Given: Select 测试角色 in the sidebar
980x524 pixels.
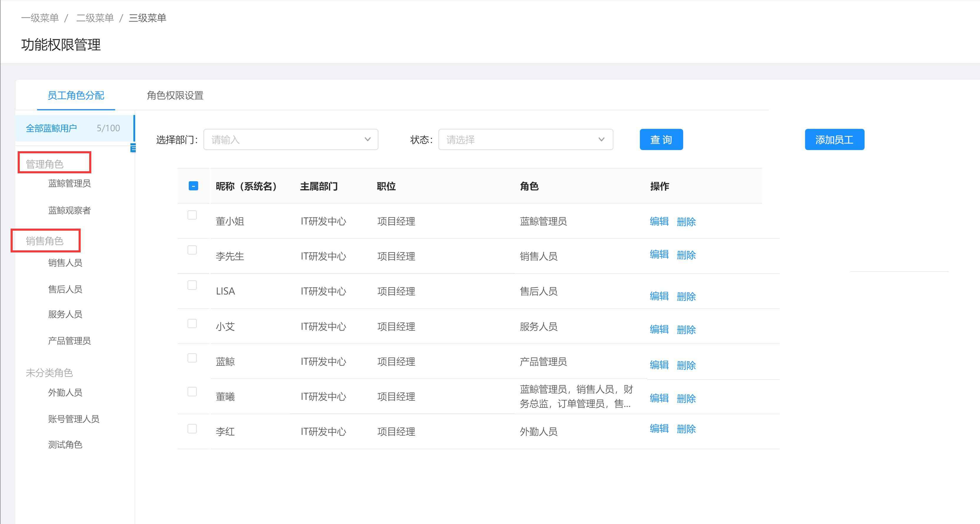Looking at the screenshot, I should coord(65,445).
